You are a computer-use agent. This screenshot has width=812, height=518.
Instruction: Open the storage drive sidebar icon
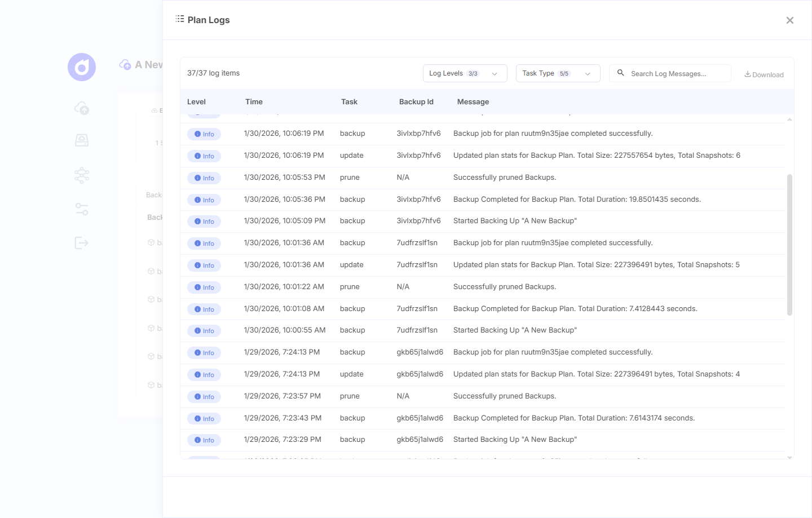click(82, 140)
